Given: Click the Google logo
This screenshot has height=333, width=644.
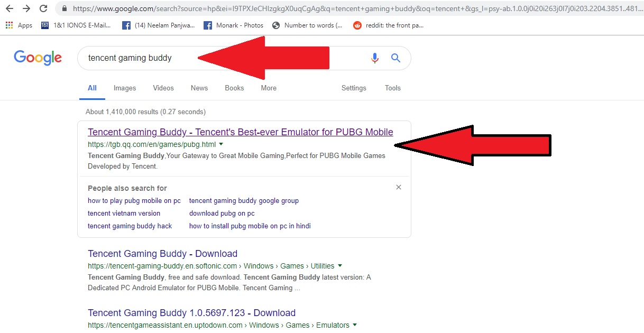Looking at the screenshot, I should [38, 58].
